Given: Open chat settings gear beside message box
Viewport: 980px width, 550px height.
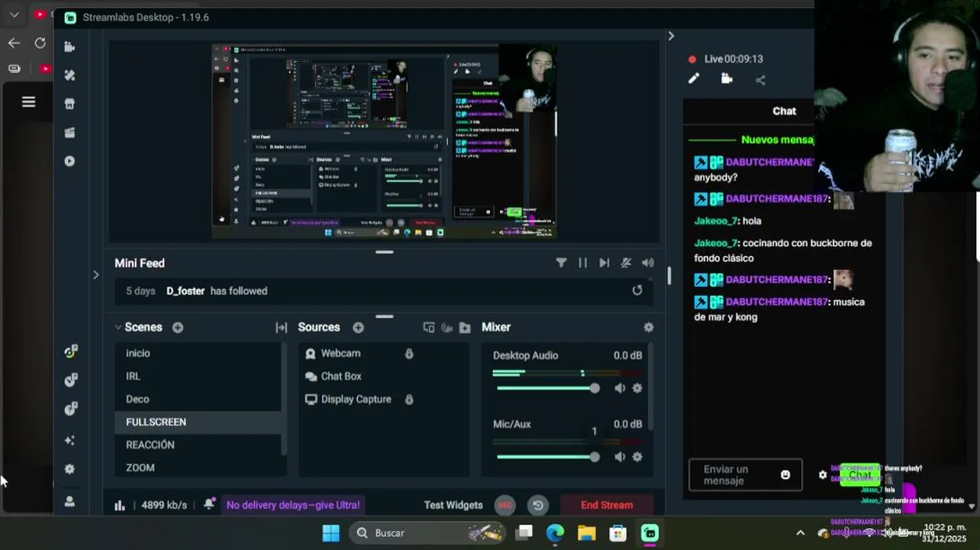Looking at the screenshot, I should click(x=822, y=475).
